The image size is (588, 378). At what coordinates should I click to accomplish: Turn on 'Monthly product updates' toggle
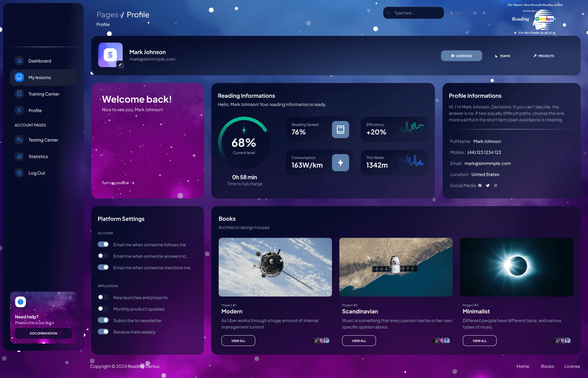pos(103,309)
